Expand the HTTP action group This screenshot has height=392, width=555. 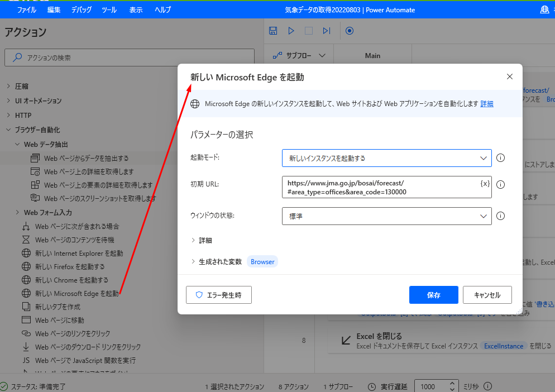(x=8, y=115)
